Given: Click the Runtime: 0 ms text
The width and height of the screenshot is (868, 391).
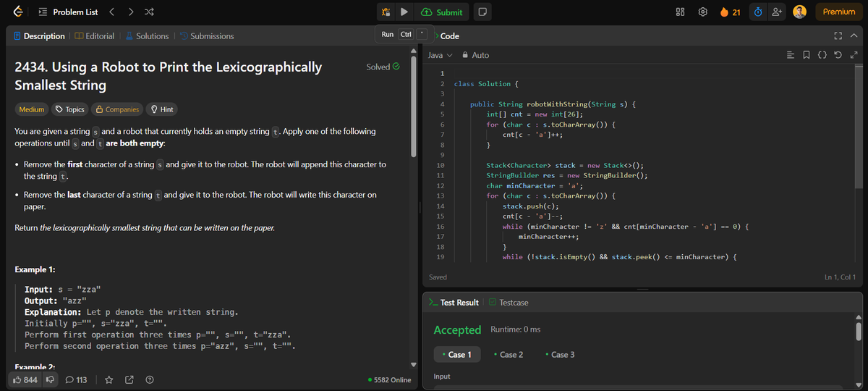Looking at the screenshot, I should click(516, 330).
